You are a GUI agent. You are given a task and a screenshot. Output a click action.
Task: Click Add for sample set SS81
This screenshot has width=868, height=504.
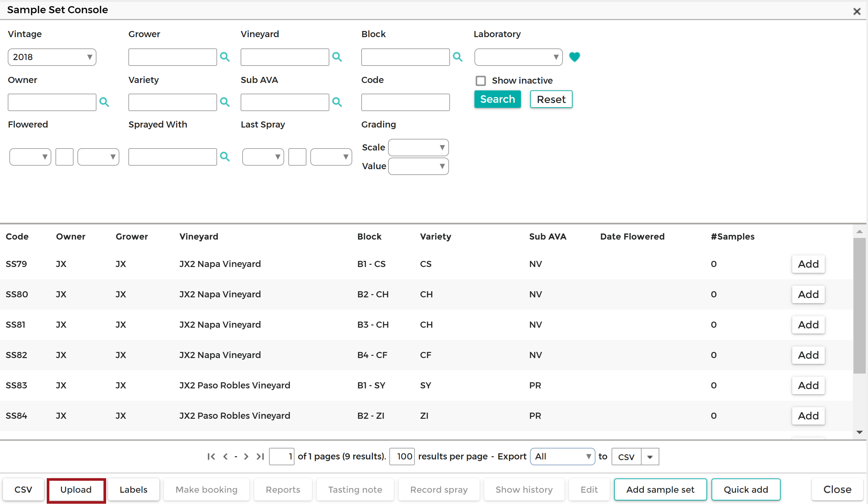click(808, 325)
